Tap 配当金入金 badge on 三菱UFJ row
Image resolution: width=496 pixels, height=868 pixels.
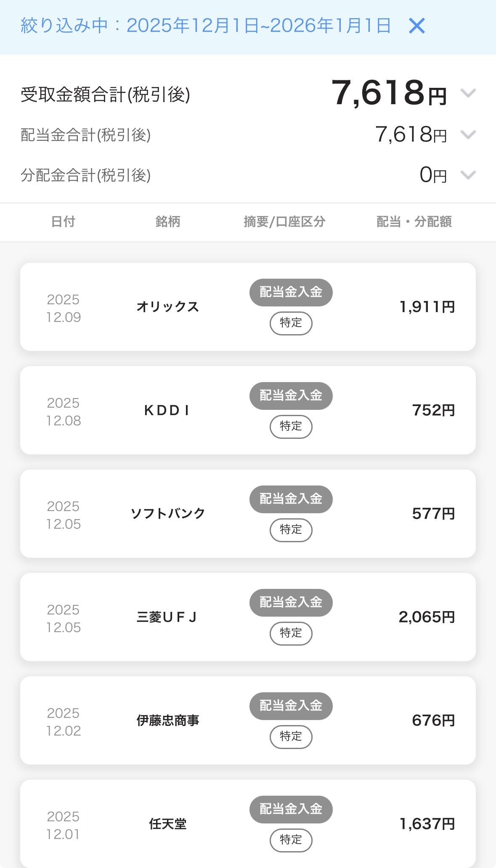[x=291, y=602]
